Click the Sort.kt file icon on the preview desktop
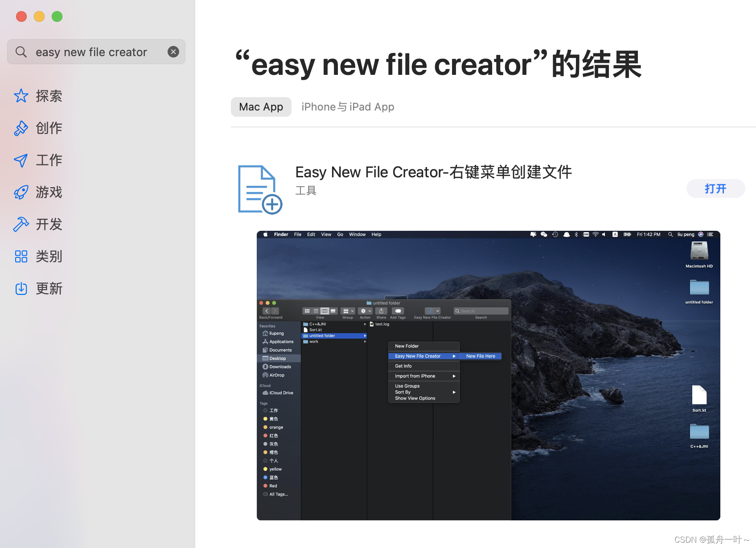The image size is (756, 548). [x=699, y=395]
